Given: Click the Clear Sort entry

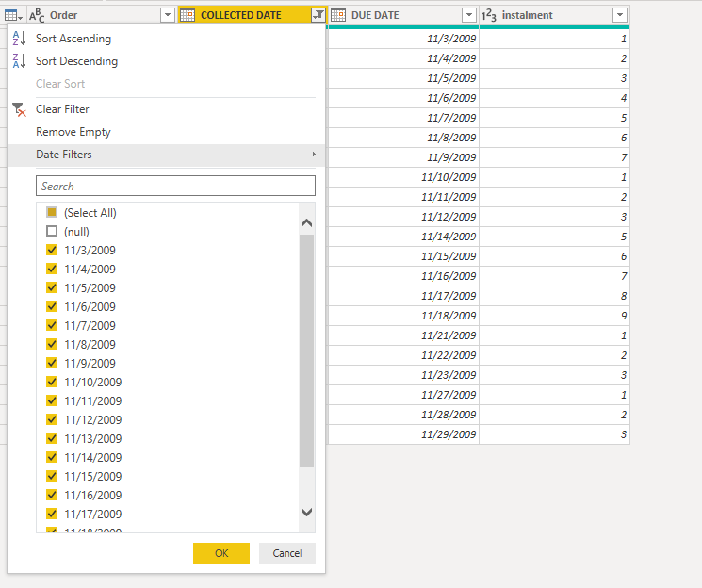Looking at the screenshot, I should pyautogui.click(x=60, y=84).
